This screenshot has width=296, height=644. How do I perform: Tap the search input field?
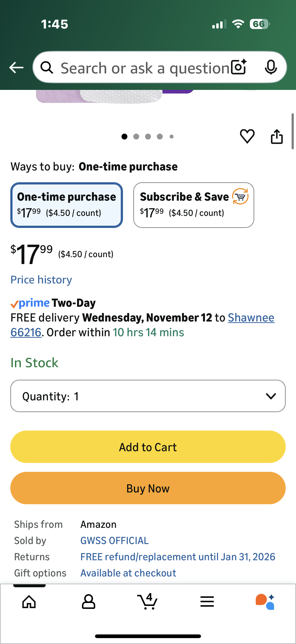[x=145, y=68]
